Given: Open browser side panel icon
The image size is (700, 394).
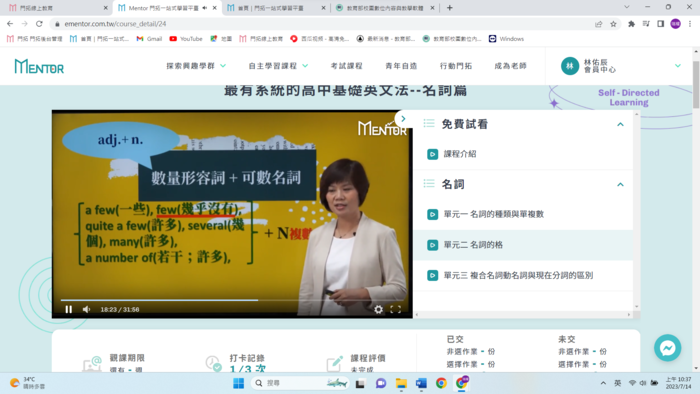Looking at the screenshot, I should (661, 24).
